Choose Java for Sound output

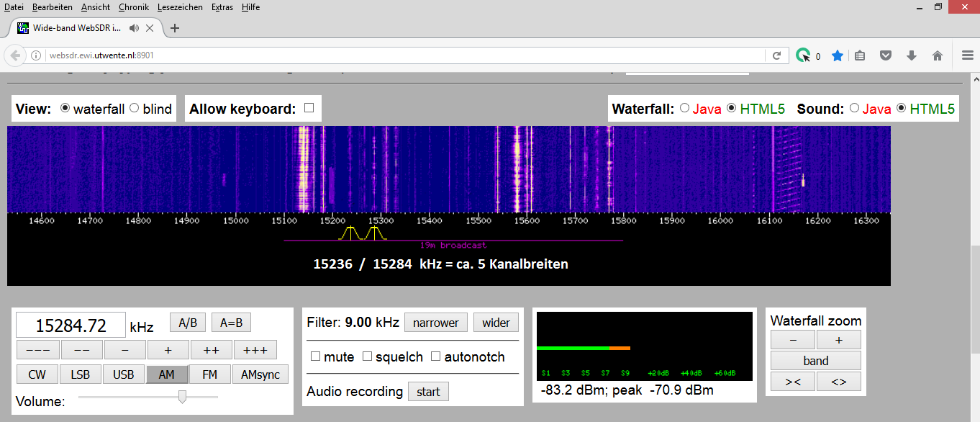click(x=855, y=108)
